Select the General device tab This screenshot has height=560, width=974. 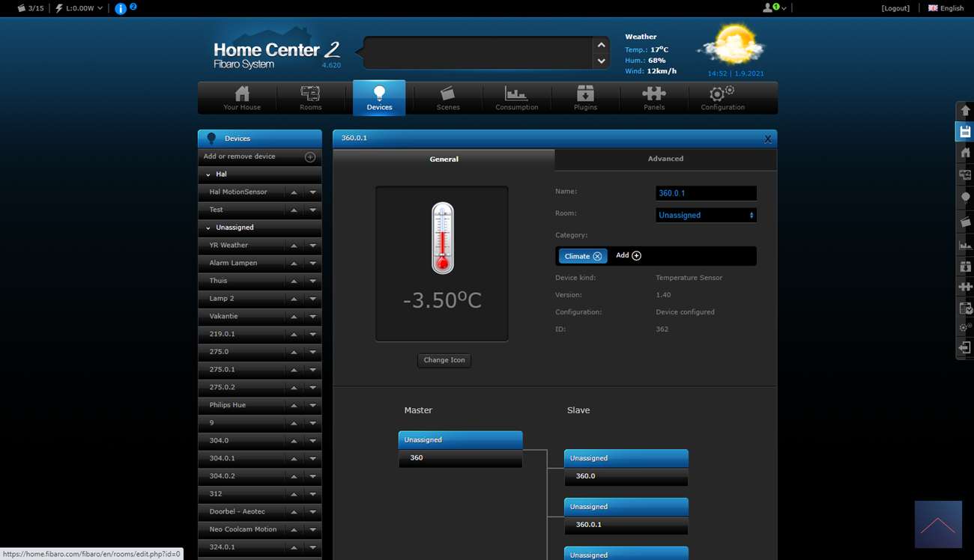(444, 159)
